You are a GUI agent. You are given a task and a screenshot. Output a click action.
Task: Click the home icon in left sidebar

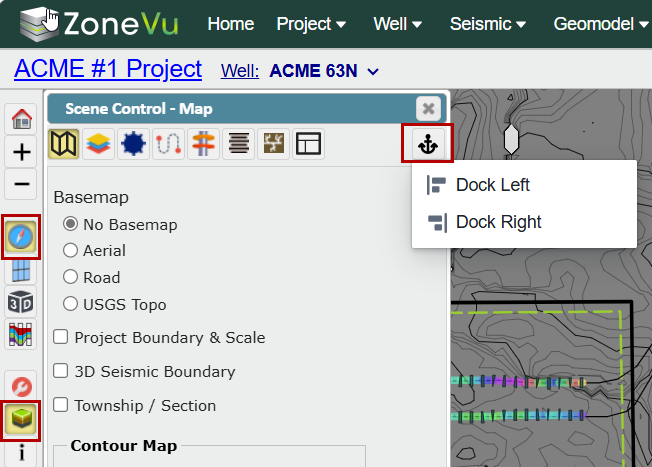click(21, 119)
